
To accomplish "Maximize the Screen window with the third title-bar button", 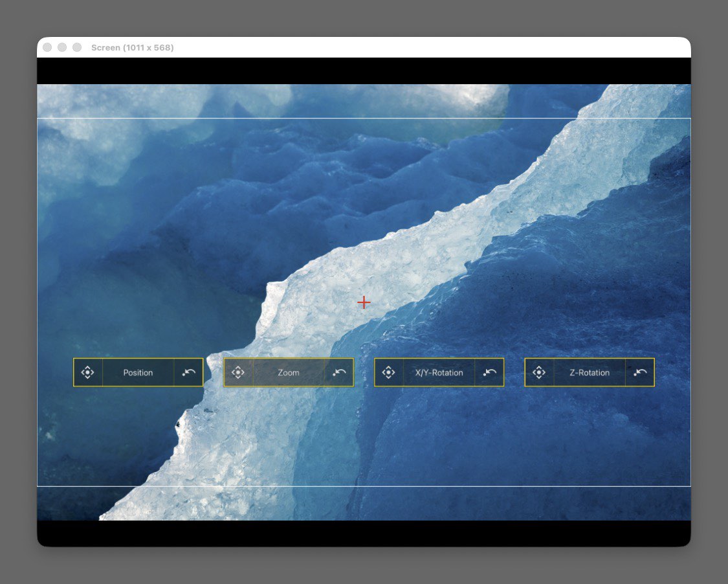I will 77,47.
